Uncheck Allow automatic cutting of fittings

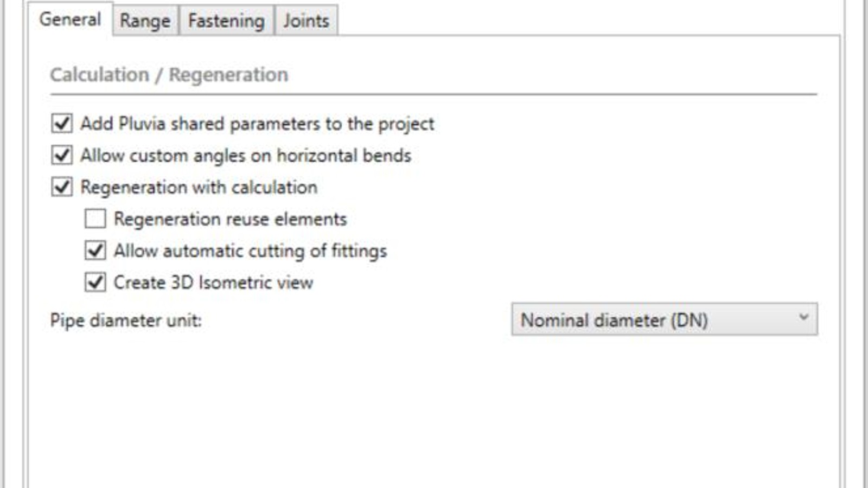click(x=96, y=251)
